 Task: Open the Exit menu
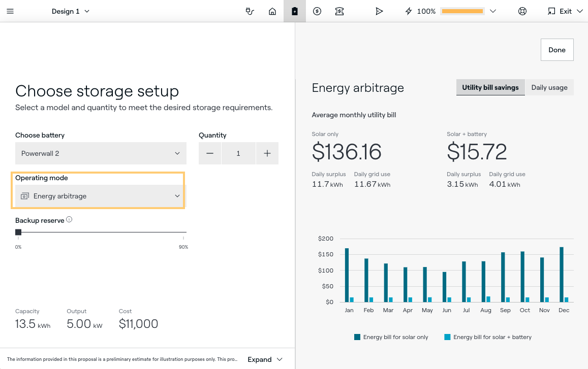click(565, 11)
